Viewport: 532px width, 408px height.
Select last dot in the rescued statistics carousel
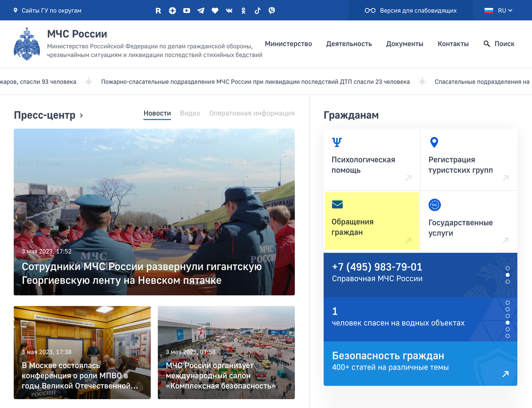(x=508, y=336)
